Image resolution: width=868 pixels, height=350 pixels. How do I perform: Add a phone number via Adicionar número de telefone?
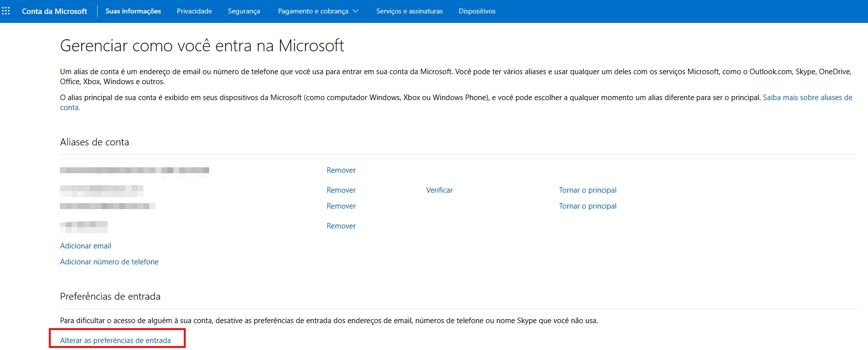[x=109, y=262]
